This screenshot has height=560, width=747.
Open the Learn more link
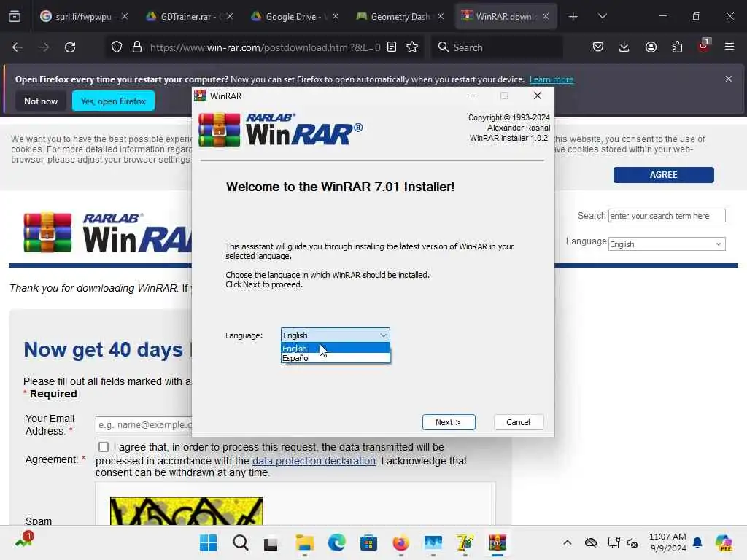tap(551, 79)
